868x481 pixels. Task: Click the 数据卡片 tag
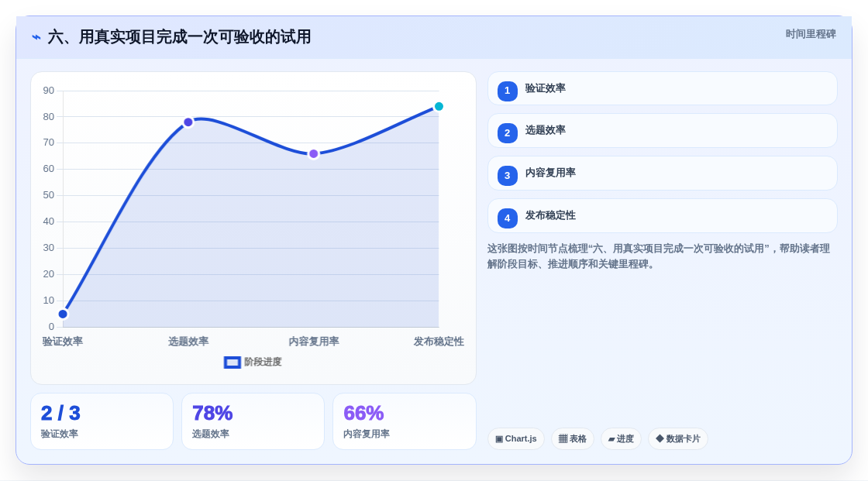click(x=678, y=439)
